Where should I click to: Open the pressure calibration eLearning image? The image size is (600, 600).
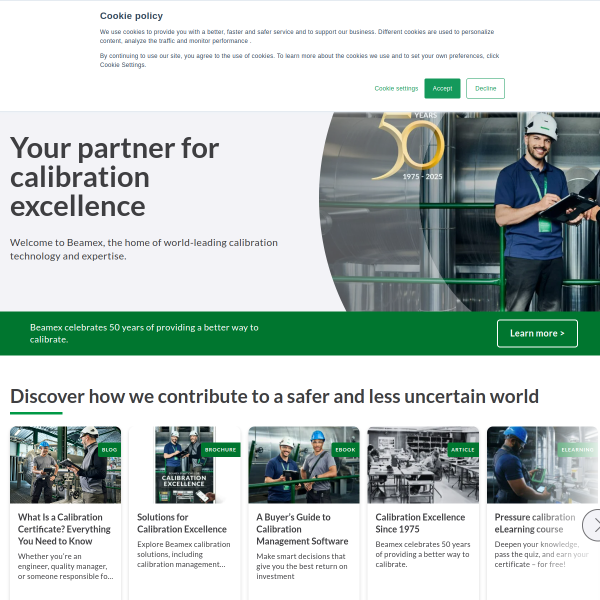(x=542, y=465)
